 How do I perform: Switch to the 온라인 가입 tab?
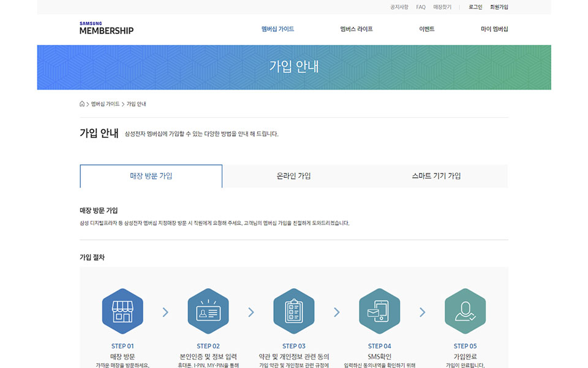(294, 176)
